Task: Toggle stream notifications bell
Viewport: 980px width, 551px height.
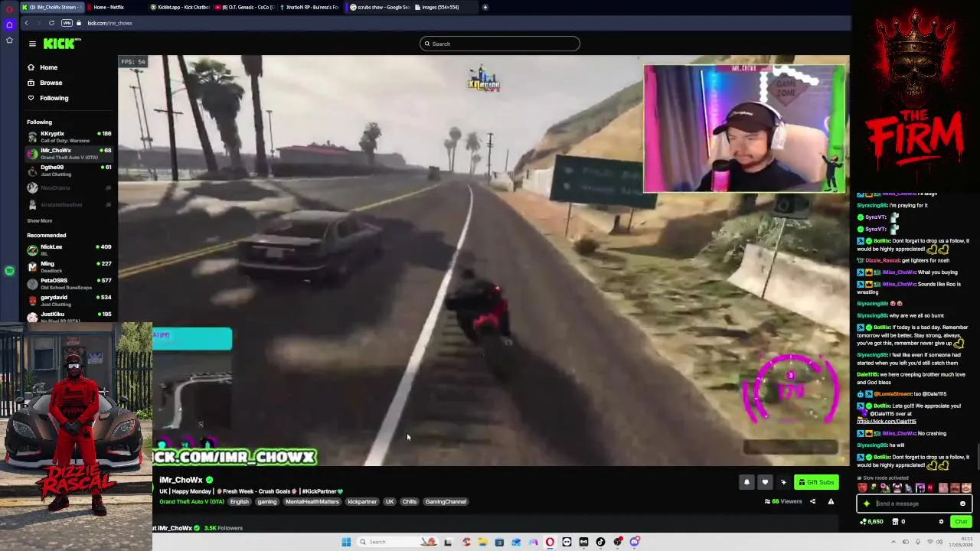Action: [x=746, y=482]
